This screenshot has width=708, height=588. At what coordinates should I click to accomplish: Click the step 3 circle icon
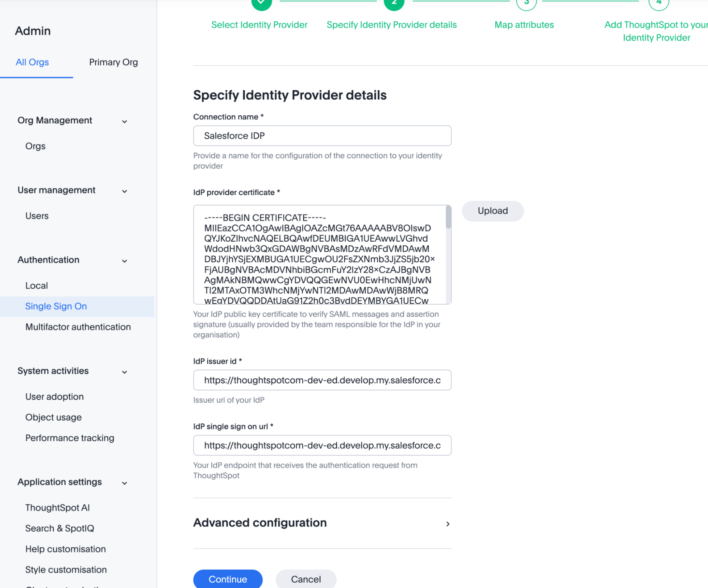pyautogui.click(x=526, y=3)
